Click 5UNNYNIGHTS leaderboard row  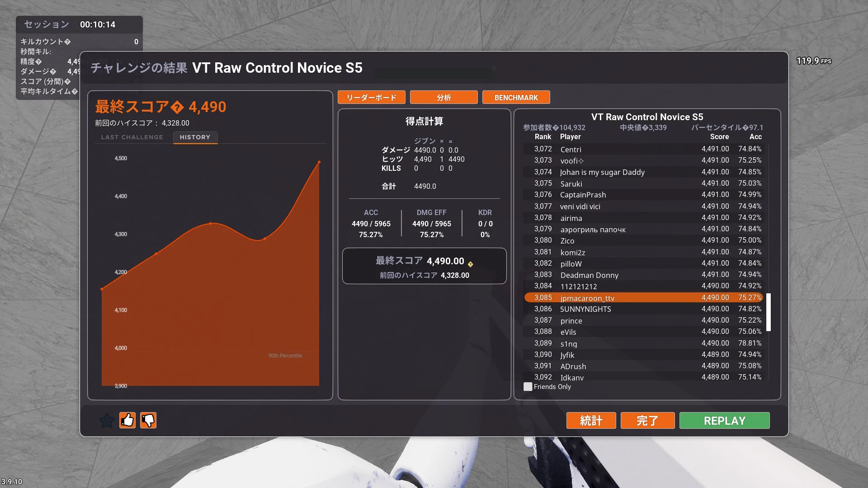coord(643,309)
